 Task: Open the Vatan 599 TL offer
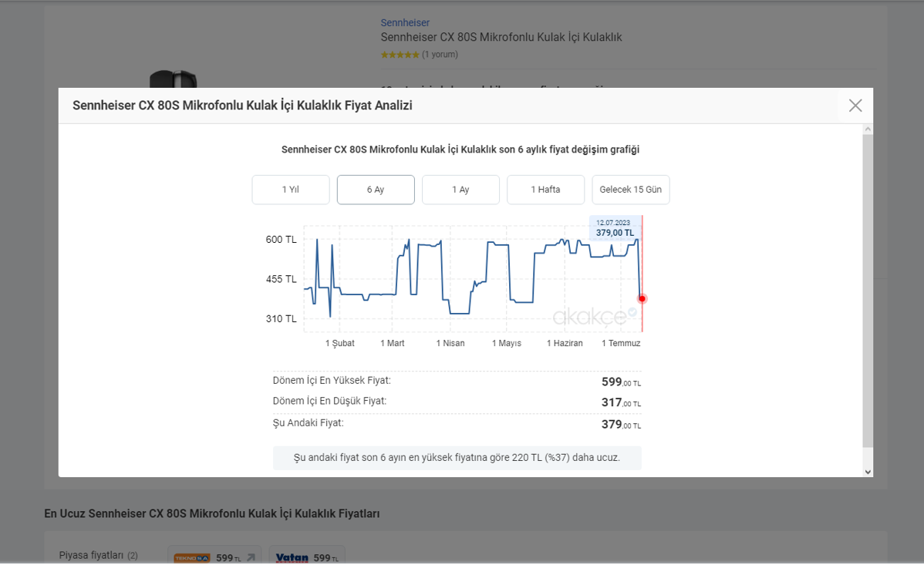coord(306,557)
